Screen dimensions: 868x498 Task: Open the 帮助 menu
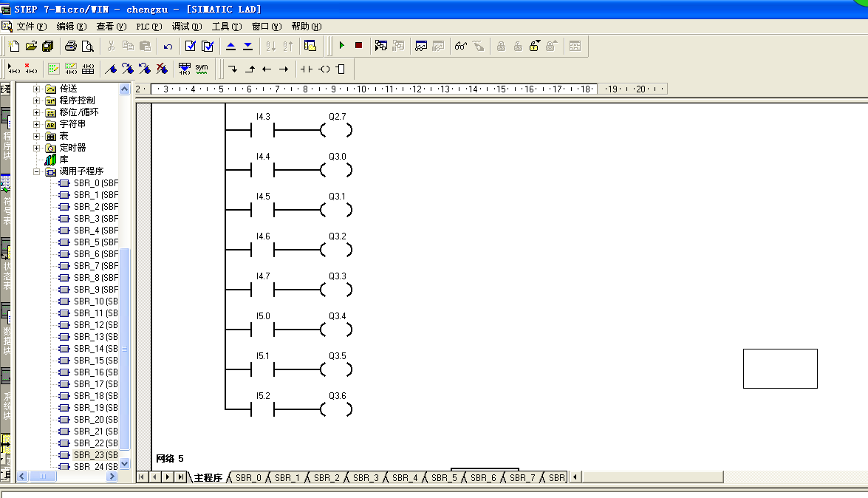(306, 27)
